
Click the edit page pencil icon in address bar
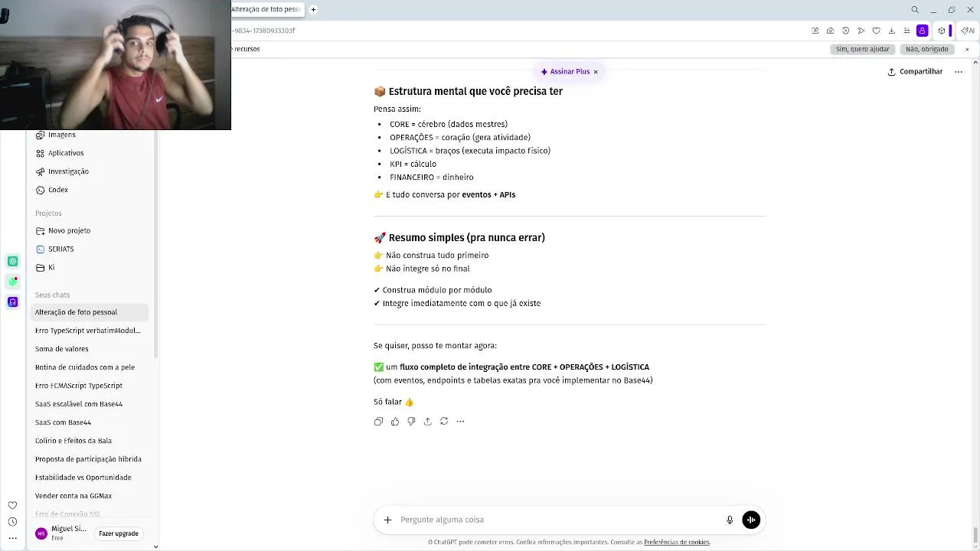point(815,31)
